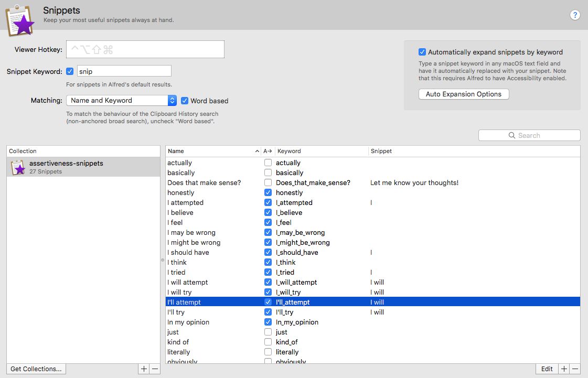This screenshot has width=588, height=378.
Task: Click the Viewer Hotkey field
Action: click(145, 49)
